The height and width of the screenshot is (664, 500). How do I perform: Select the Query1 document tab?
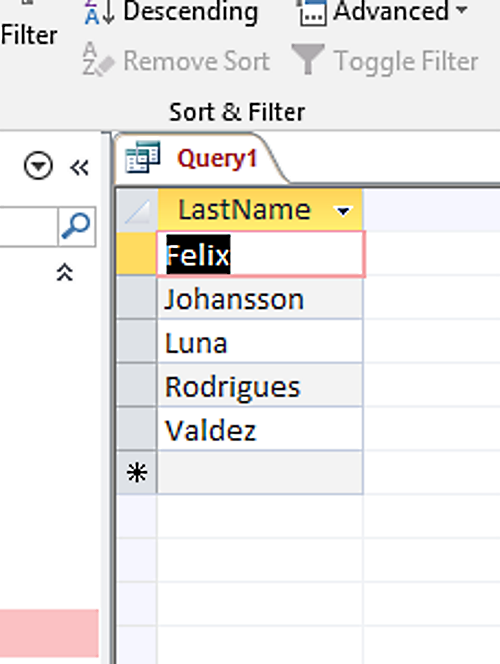199,159
